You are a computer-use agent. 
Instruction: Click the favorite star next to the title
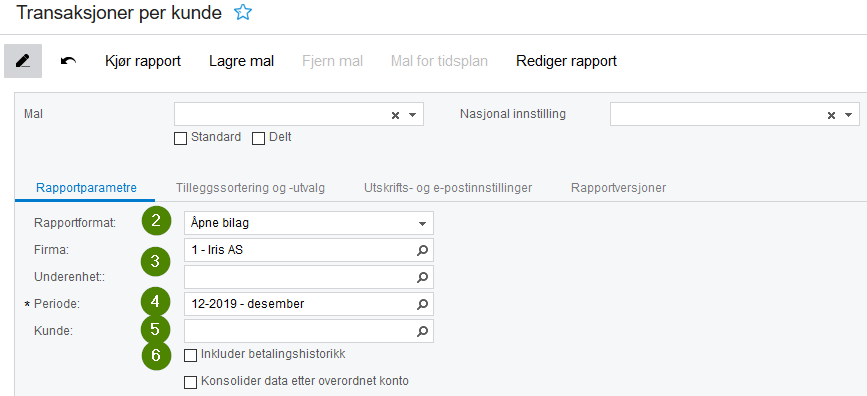pyautogui.click(x=243, y=12)
